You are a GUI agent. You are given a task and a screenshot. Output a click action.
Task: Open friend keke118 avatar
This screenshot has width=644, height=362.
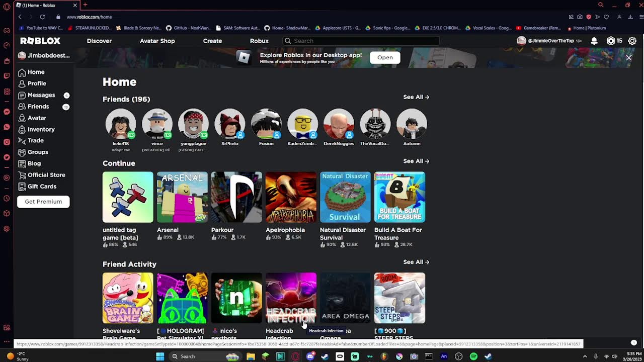121,124
